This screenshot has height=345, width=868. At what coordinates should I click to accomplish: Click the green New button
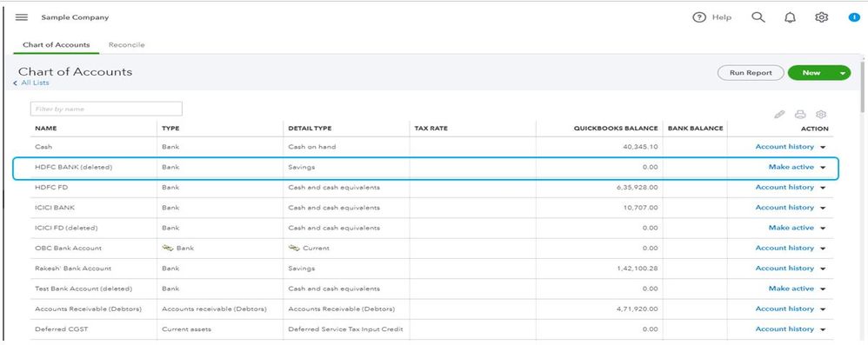tap(811, 73)
